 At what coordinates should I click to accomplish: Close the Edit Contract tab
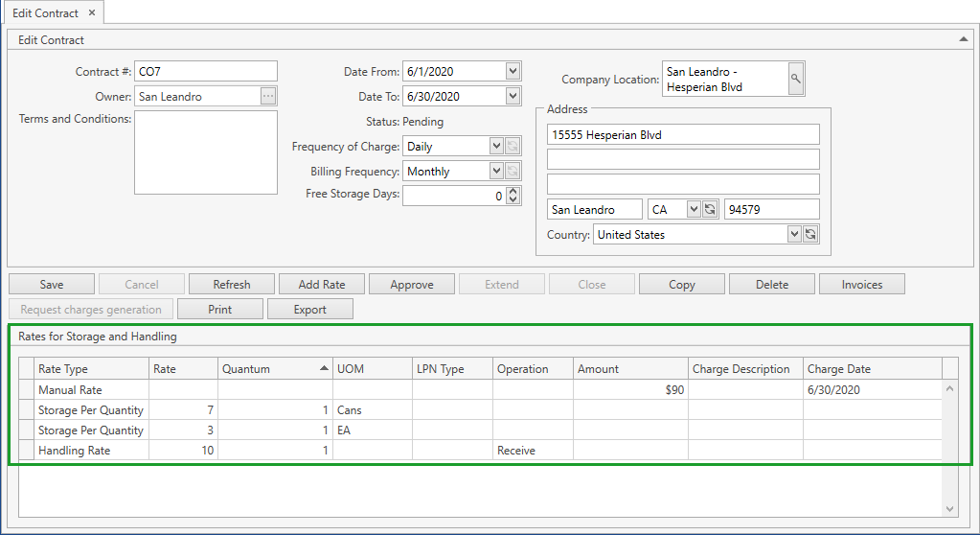[91, 13]
